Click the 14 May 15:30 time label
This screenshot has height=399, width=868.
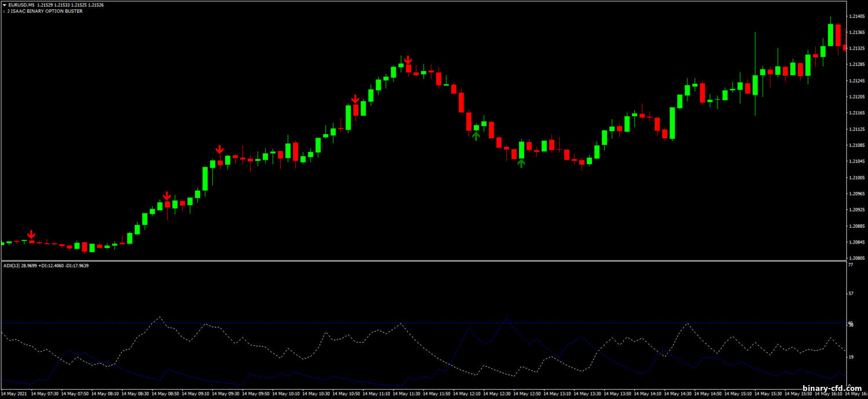pos(768,394)
